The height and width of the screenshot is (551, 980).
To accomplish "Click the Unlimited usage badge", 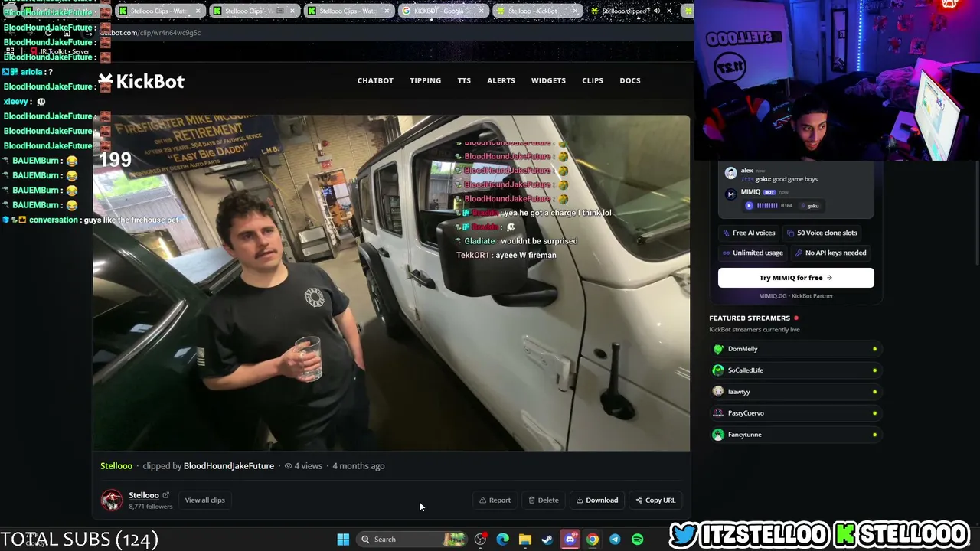I will coord(753,253).
